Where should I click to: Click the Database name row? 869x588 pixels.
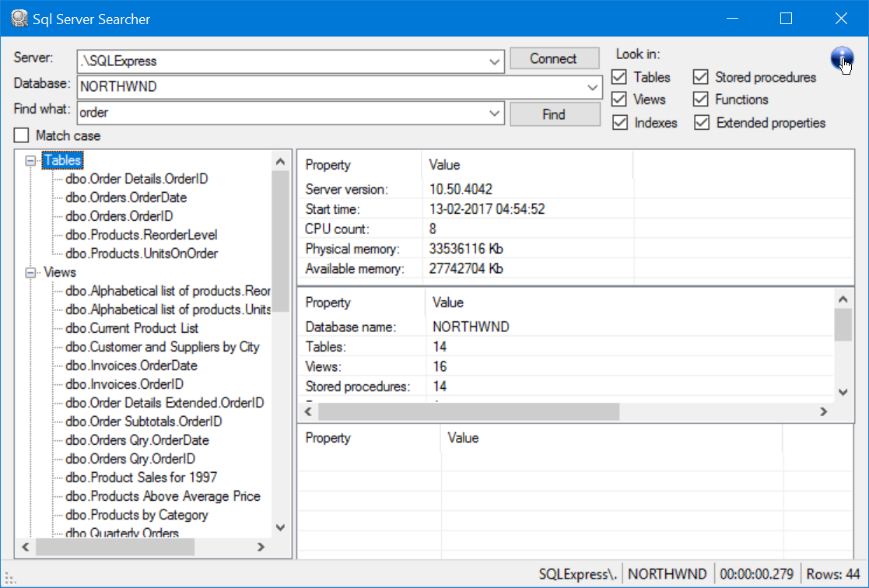(x=566, y=327)
